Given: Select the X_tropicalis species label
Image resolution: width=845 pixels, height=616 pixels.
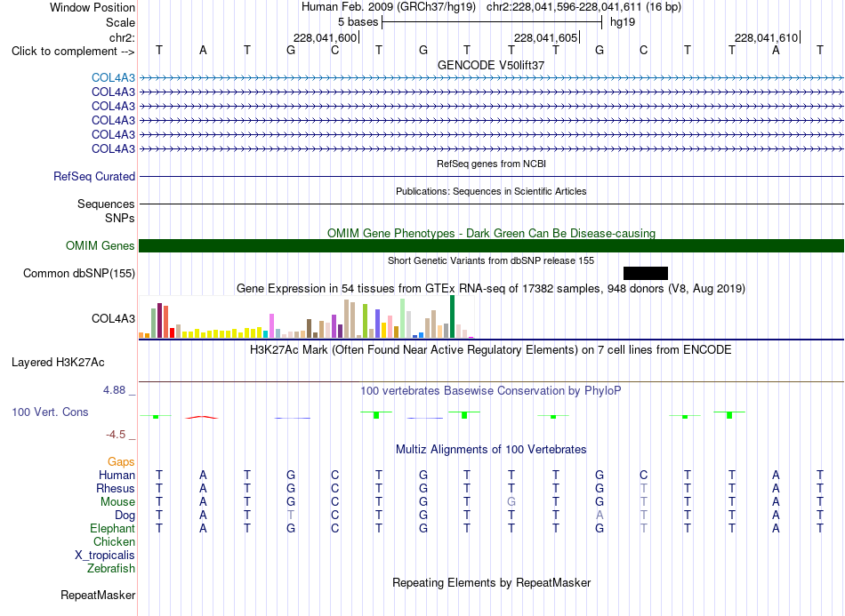Looking at the screenshot, I should coord(105,556).
